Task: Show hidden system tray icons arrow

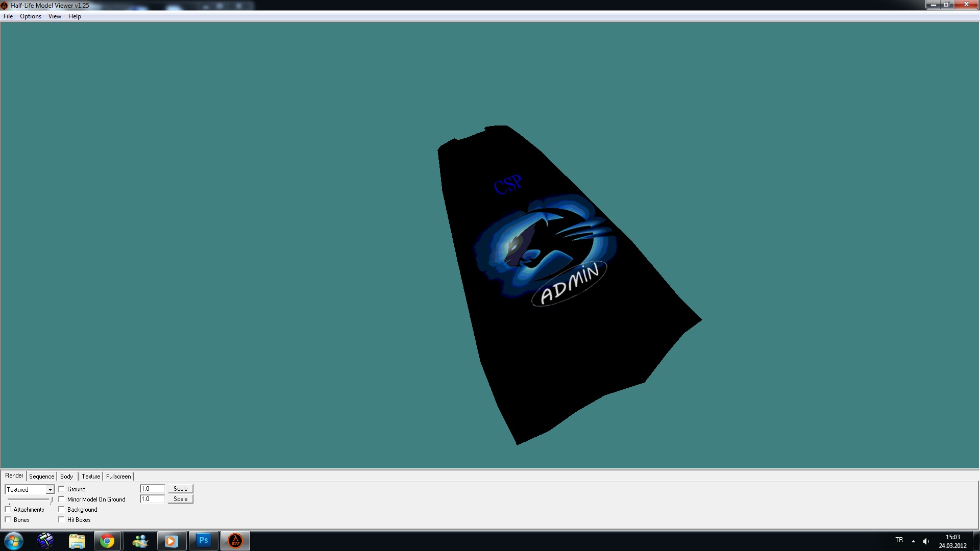Action: pyautogui.click(x=913, y=541)
